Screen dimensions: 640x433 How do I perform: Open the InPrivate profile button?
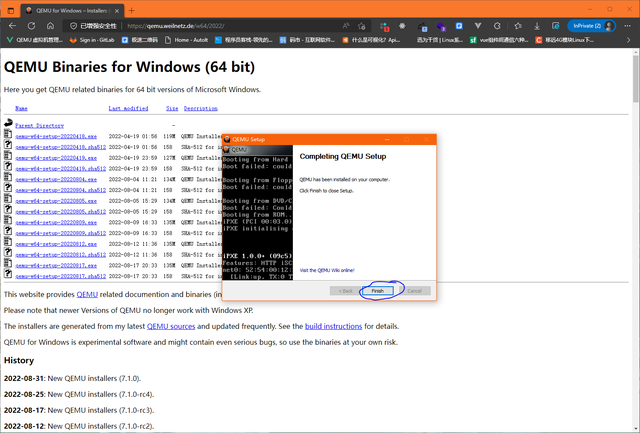click(591, 26)
